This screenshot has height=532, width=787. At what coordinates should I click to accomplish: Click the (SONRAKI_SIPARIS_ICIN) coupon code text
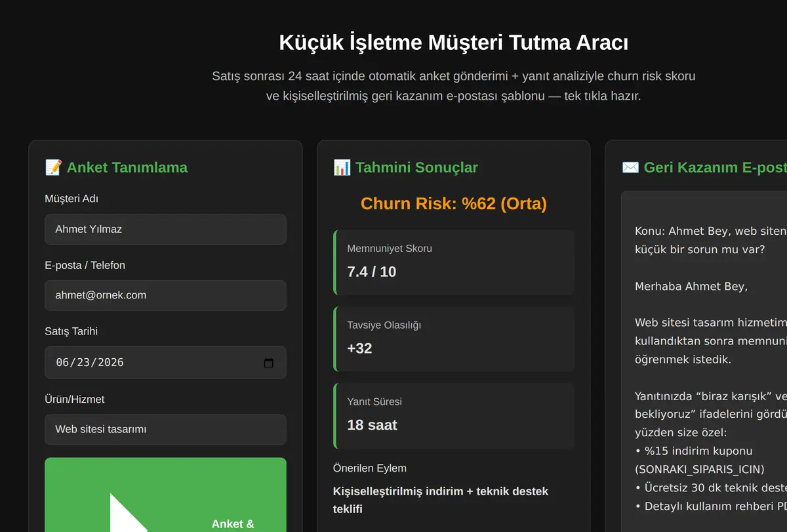pyautogui.click(x=700, y=470)
